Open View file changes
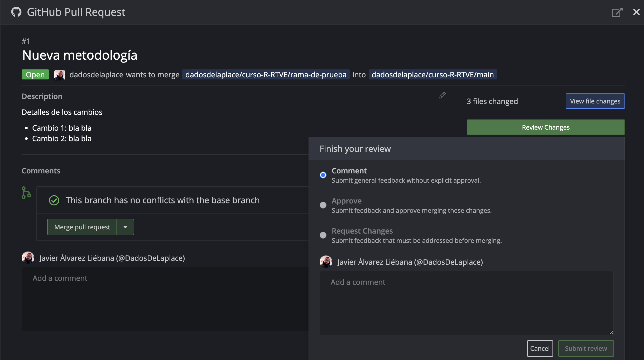The width and height of the screenshot is (644, 360). click(x=595, y=101)
